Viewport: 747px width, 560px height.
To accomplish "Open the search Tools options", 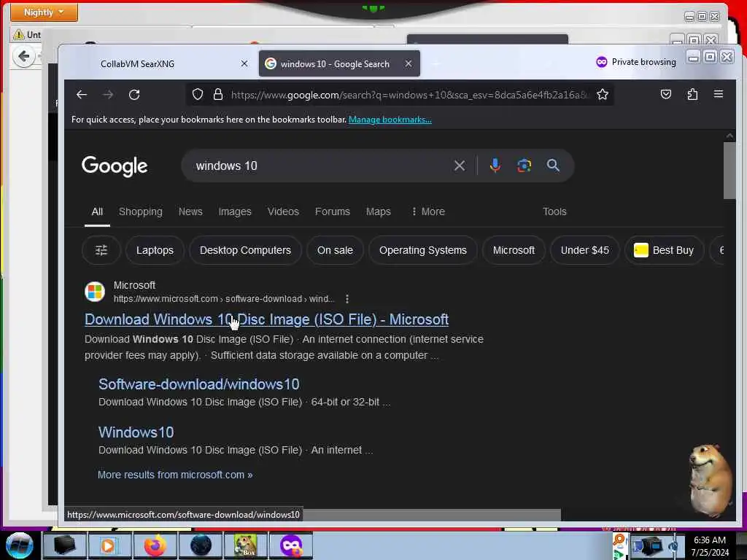I will click(554, 211).
